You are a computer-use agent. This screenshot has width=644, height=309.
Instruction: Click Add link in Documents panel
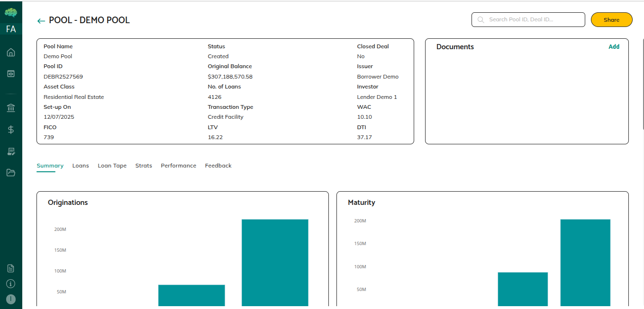coord(614,47)
